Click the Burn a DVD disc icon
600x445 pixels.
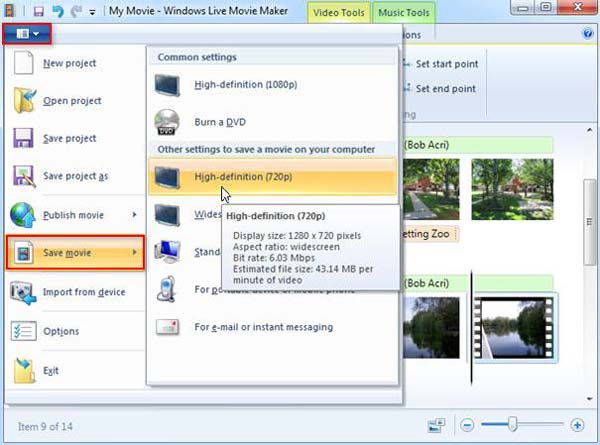[167, 122]
